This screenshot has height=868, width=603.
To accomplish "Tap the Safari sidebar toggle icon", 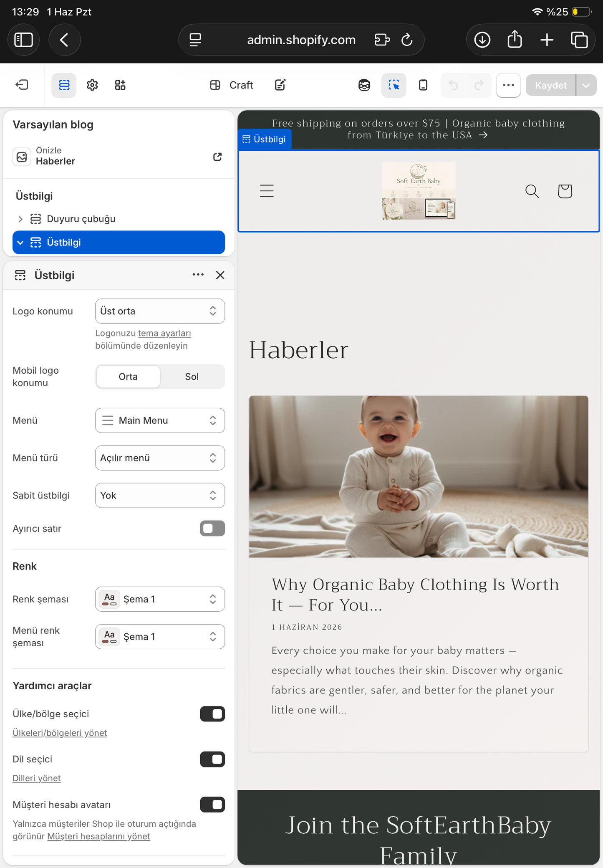I will click(23, 40).
